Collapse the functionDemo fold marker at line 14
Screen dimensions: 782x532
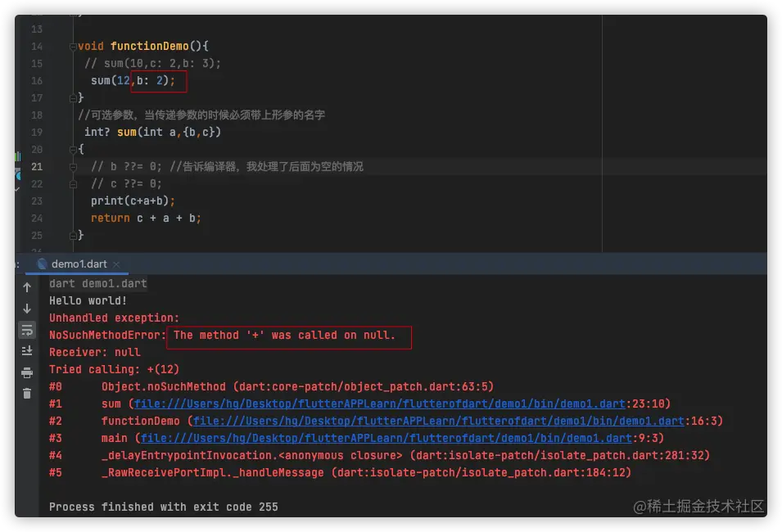coord(73,47)
